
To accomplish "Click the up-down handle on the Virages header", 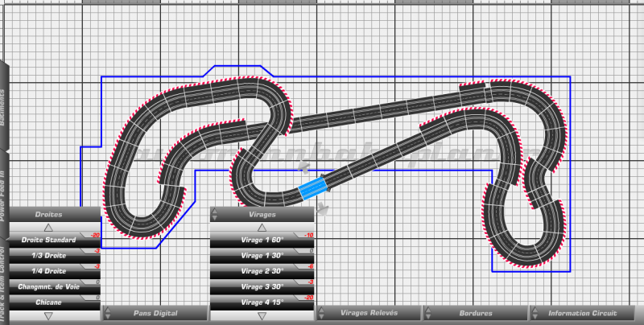I will (216, 215).
